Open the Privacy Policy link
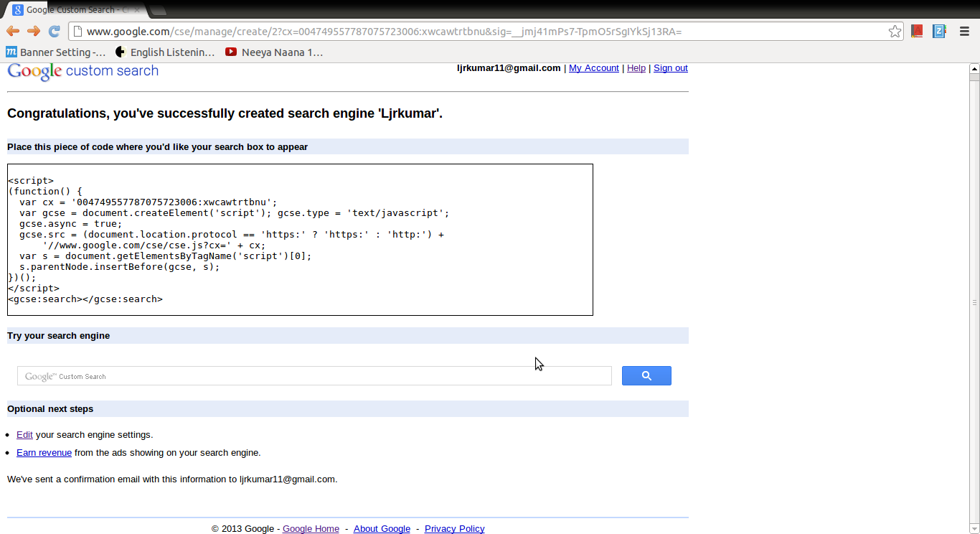The height and width of the screenshot is (534, 980). coord(454,528)
